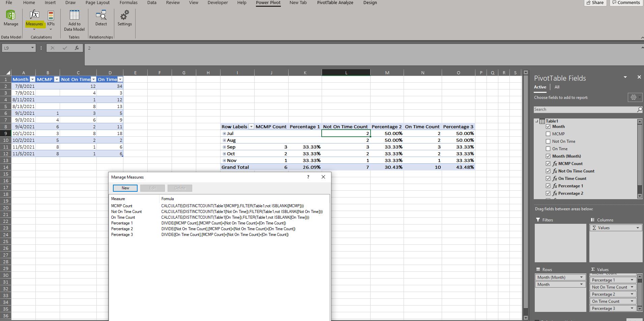Viewport: 644px width, 321px height.
Task: Open the File menu tab
Action: [x=9, y=3]
